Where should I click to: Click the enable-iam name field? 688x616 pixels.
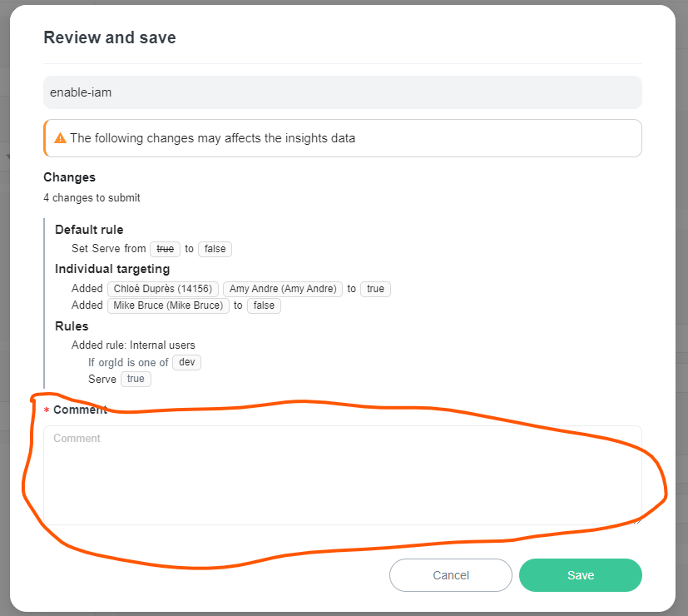click(342, 92)
